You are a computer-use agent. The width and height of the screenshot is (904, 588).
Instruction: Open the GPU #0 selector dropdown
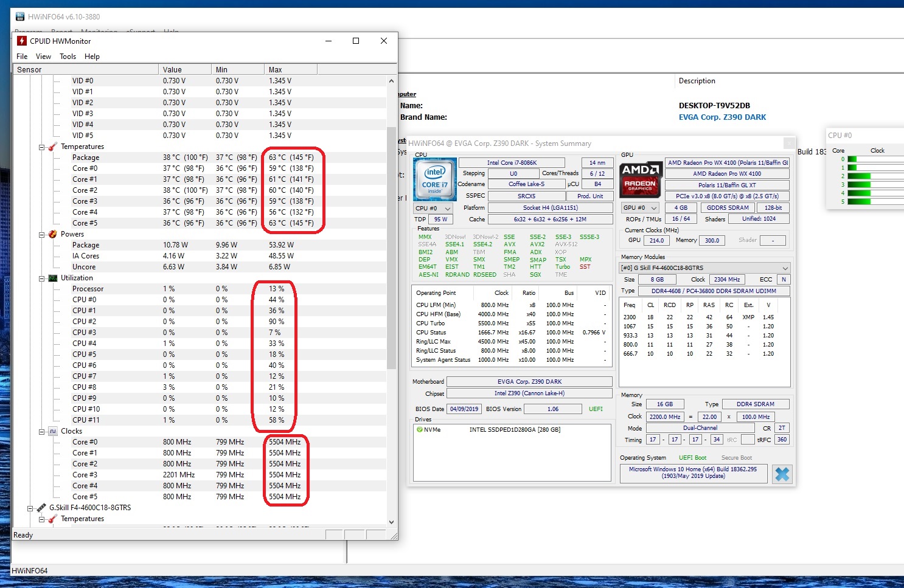pyautogui.click(x=640, y=207)
